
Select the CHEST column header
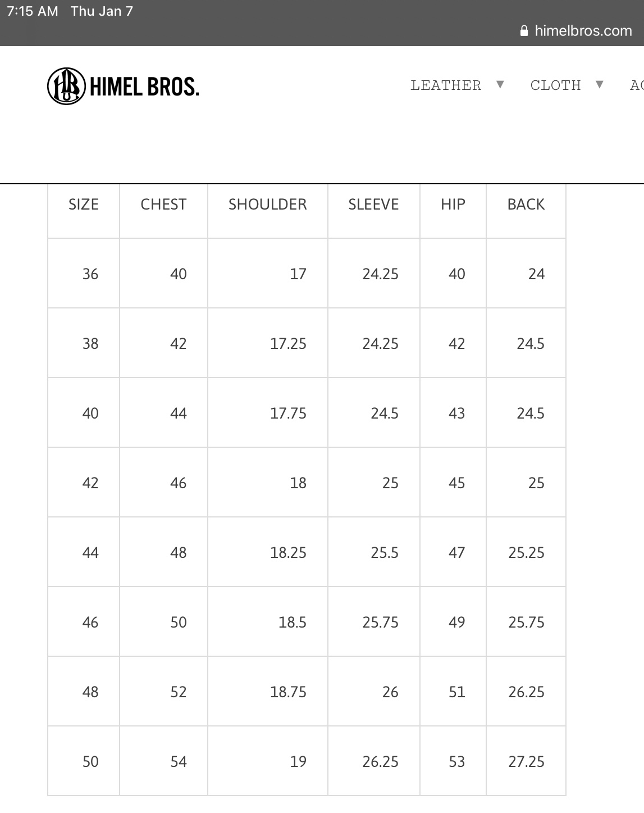click(163, 204)
